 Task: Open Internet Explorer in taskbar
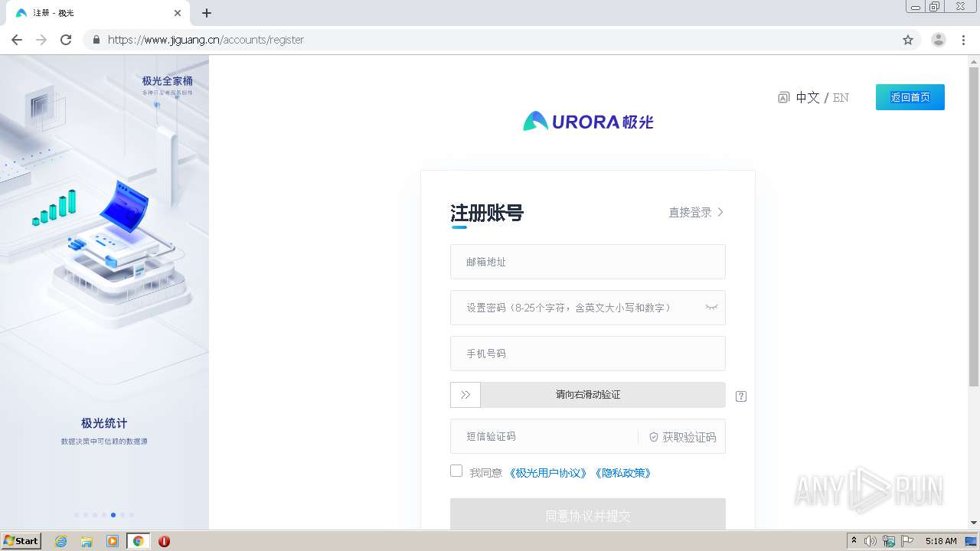point(61,541)
